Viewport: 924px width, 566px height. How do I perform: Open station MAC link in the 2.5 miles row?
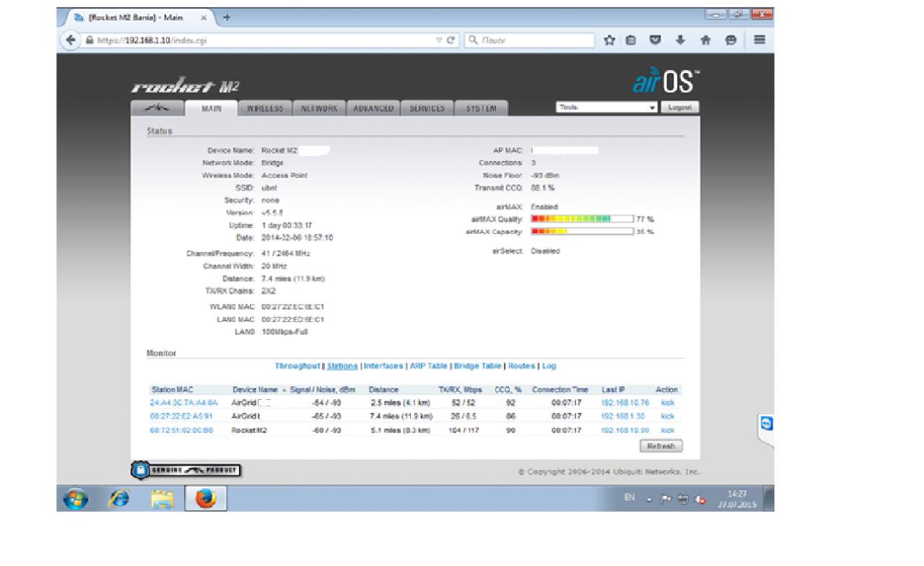(x=183, y=403)
